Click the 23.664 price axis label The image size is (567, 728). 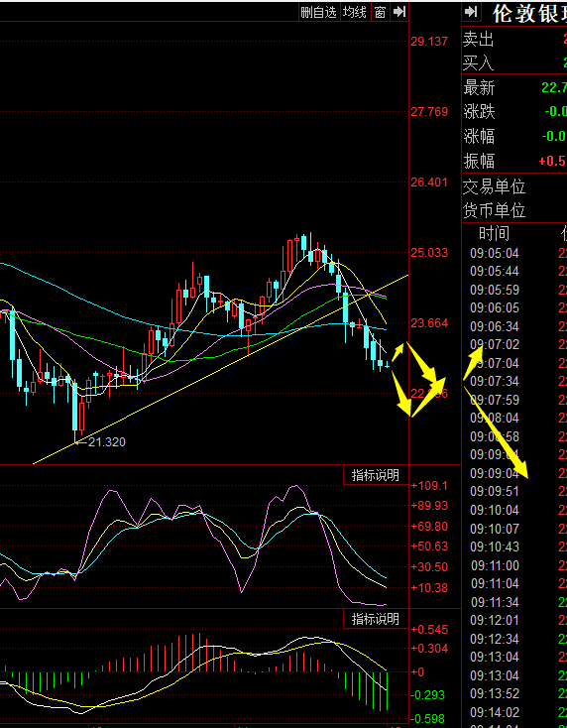[429, 323]
